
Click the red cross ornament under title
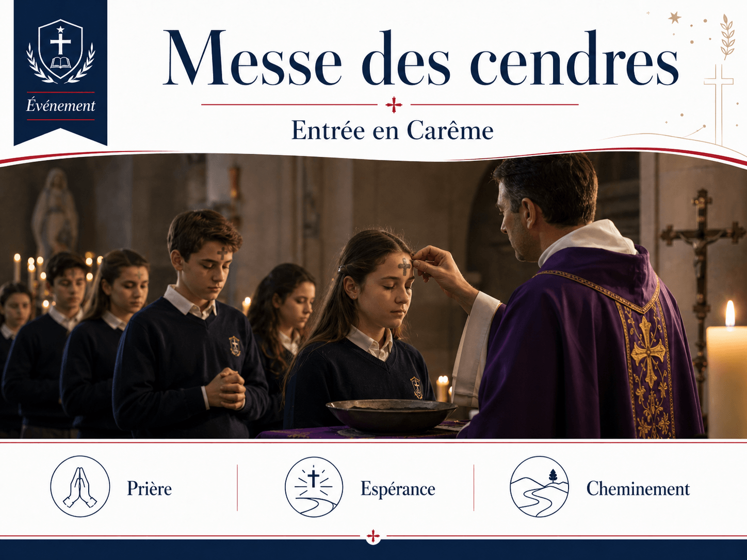pos(394,105)
